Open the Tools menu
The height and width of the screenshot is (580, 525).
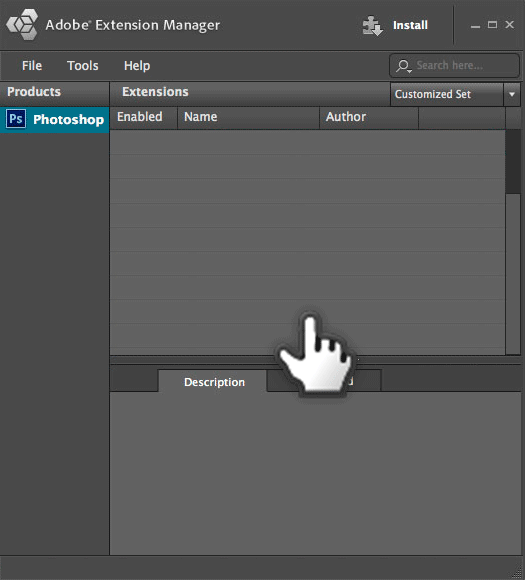pyautogui.click(x=83, y=65)
